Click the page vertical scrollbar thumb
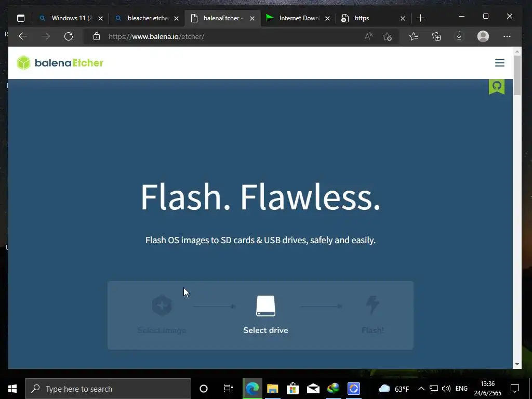The width and height of the screenshot is (532, 399). 517,75
